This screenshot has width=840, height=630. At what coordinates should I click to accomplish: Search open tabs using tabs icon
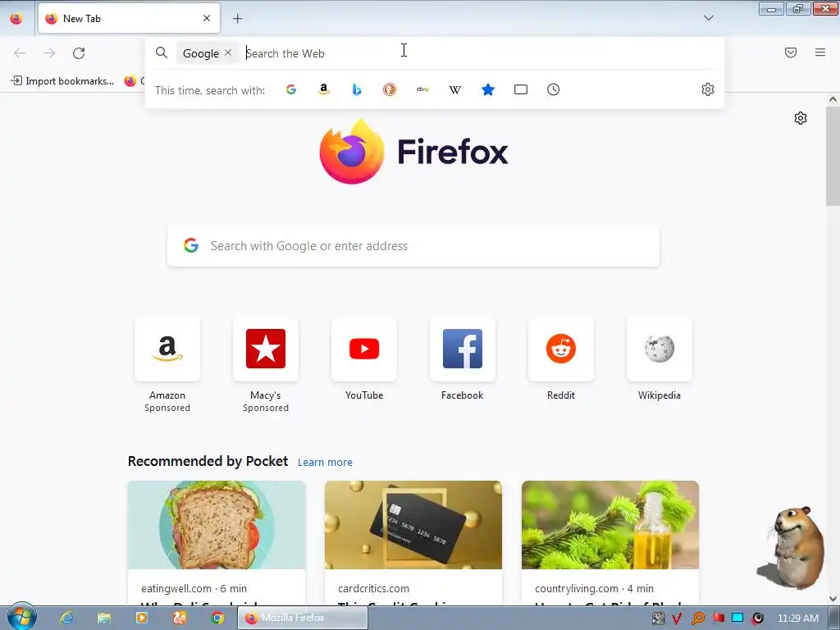point(521,89)
